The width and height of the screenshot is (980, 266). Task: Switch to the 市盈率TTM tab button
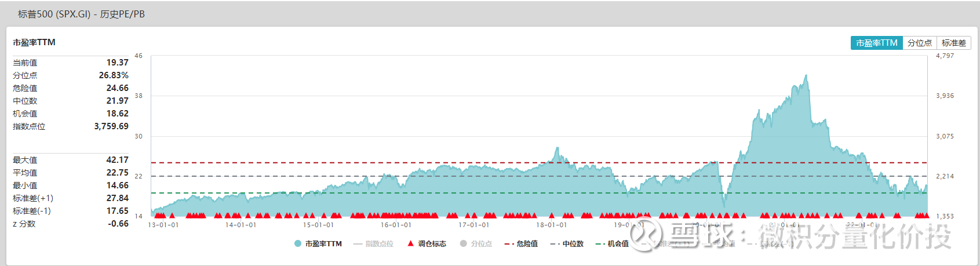(876, 43)
